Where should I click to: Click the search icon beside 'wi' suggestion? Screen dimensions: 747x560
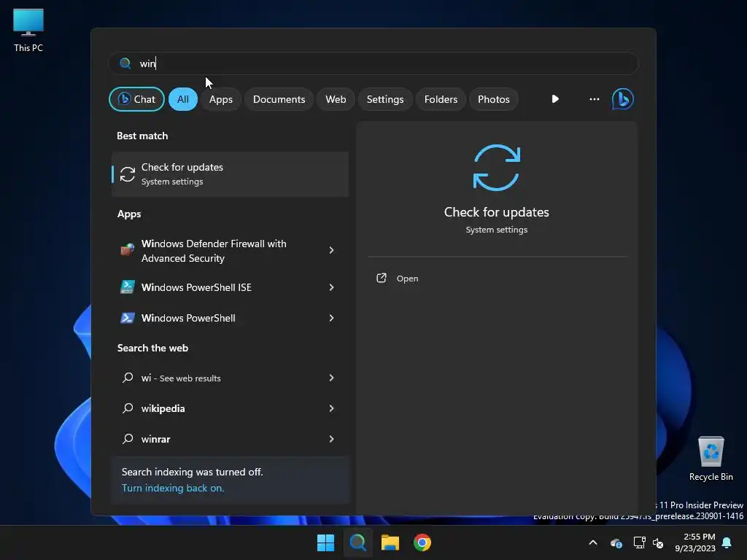pyautogui.click(x=128, y=378)
